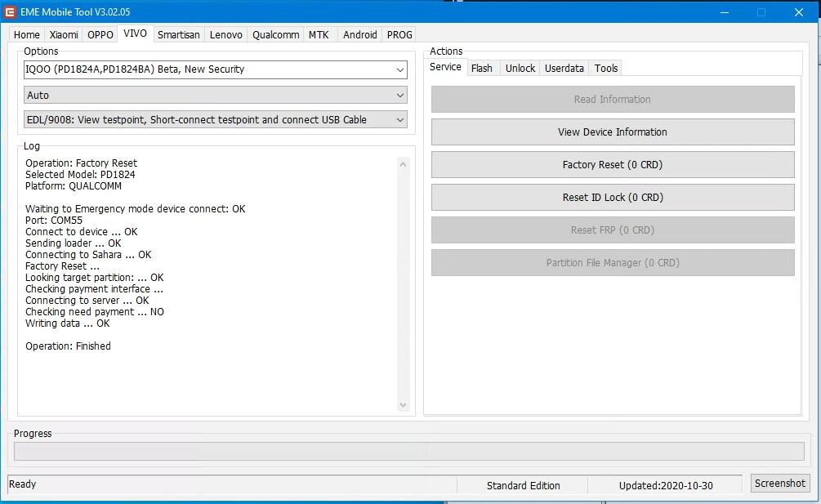Open the Android tab
The width and height of the screenshot is (821, 504).
(x=359, y=34)
